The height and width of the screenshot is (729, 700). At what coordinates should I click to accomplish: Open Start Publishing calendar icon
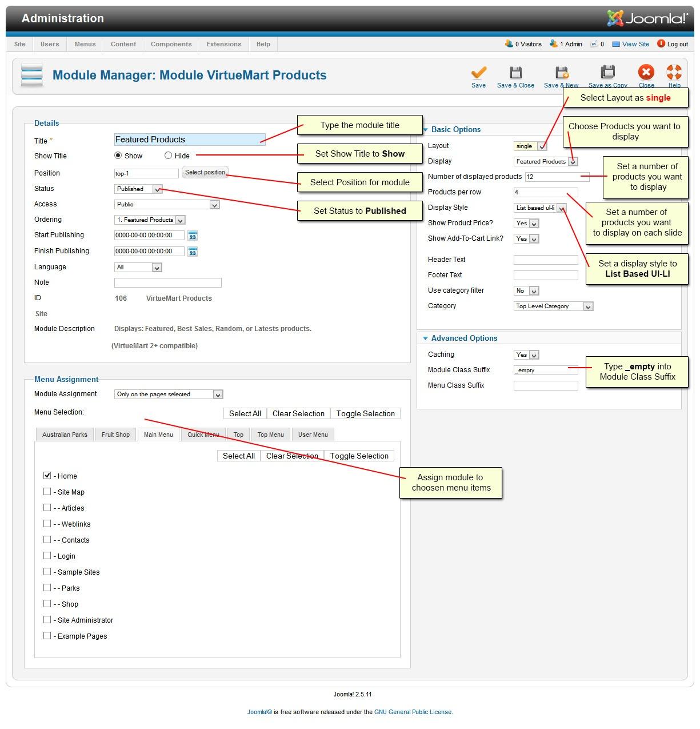[193, 236]
